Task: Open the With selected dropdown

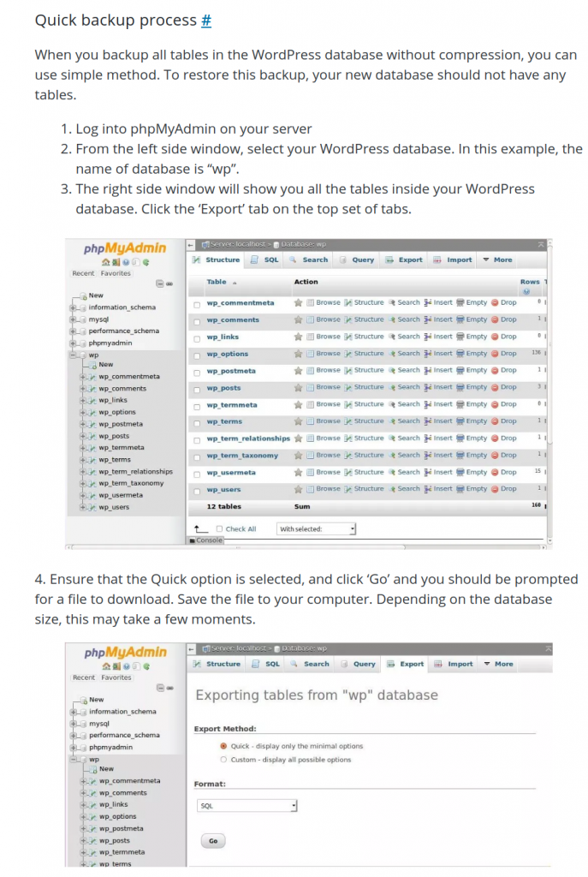Action: point(317,528)
